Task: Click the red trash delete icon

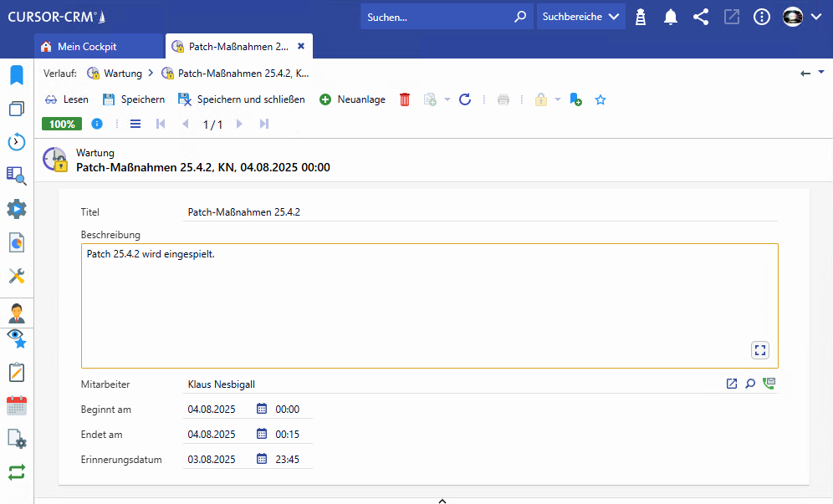Action: pyautogui.click(x=405, y=99)
